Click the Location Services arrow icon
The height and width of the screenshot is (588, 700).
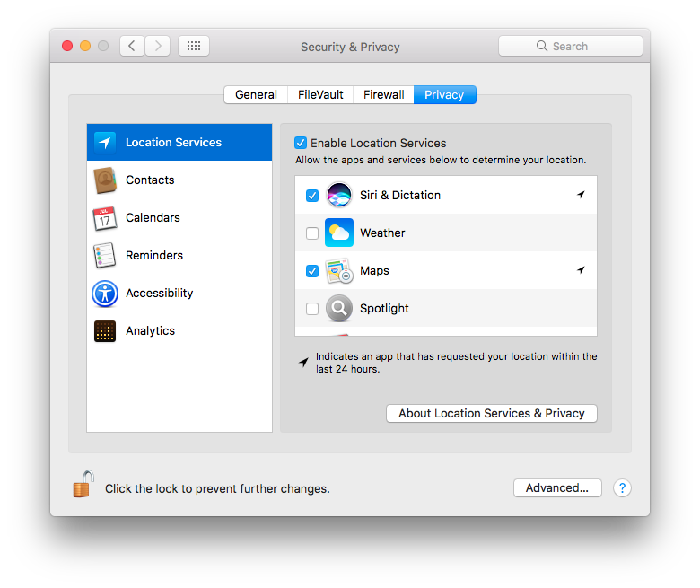pos(105,143)
